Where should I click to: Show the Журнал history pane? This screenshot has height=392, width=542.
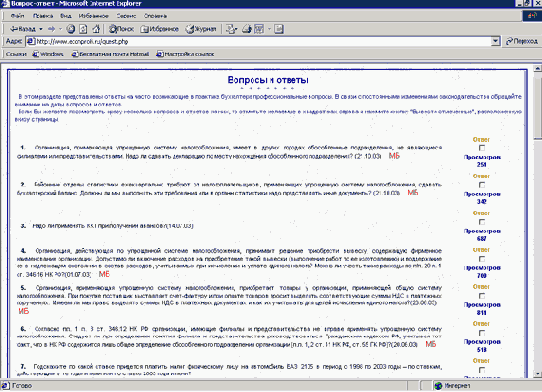pyautogui.click(x=201, y=29)
